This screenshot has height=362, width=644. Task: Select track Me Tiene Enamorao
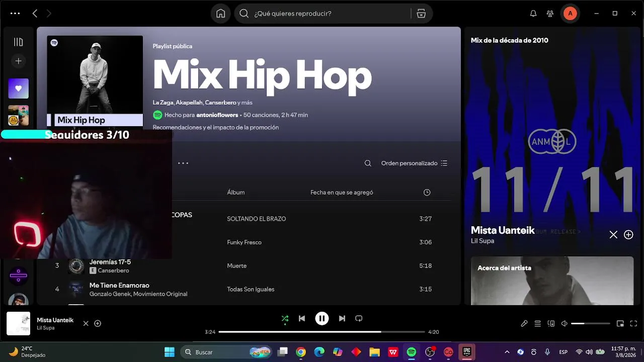(x=119, y=286)
